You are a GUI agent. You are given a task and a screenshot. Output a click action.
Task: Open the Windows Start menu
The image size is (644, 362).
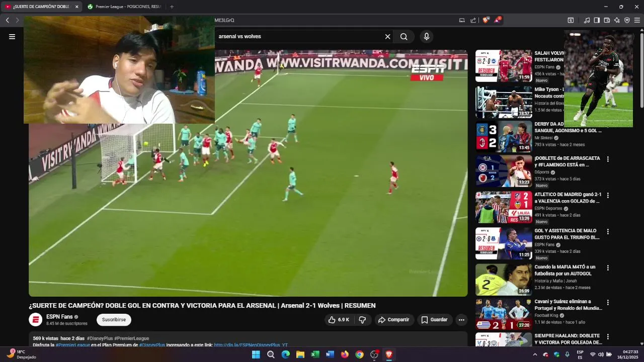click(x=256, y=354)
